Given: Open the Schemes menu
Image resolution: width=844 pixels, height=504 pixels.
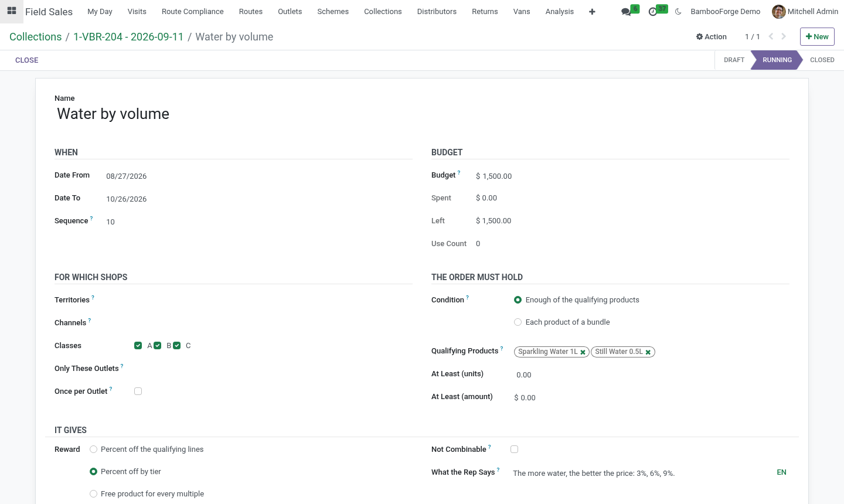Looking at the screenshot, I should pyautogui.click(x=333, y=12).
